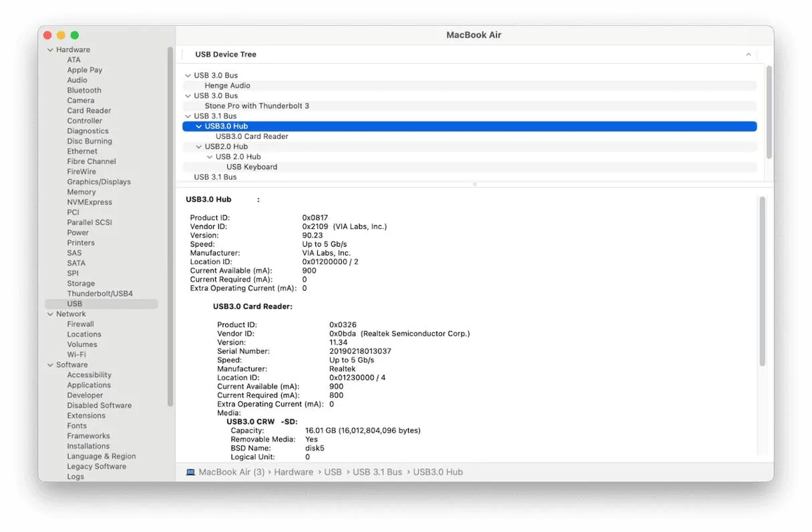Image resolution: width=812 pixels, height=532 pixels.
Task: Collapse the first USB 3.0 Bus node
Action: pos(188,75)
